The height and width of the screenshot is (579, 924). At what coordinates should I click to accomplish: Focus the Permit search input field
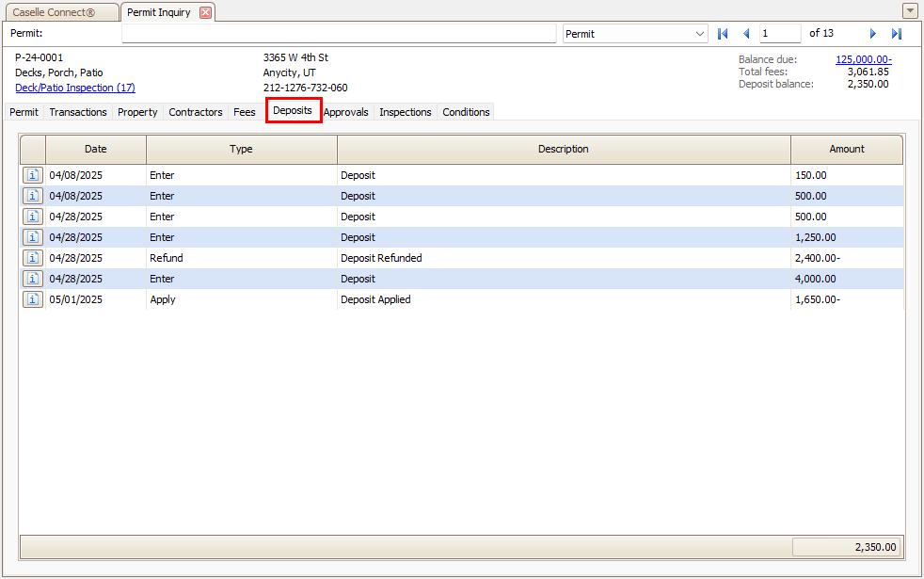click(339, 34)
